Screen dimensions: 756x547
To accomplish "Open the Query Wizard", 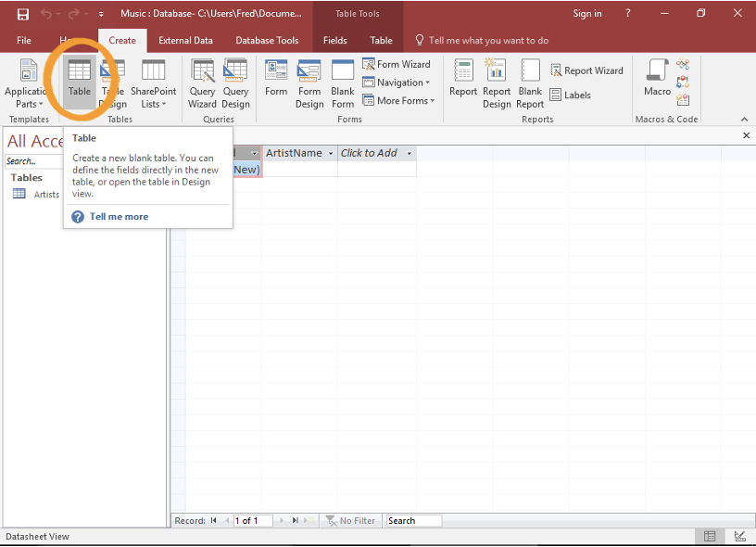I will (202, 83).
